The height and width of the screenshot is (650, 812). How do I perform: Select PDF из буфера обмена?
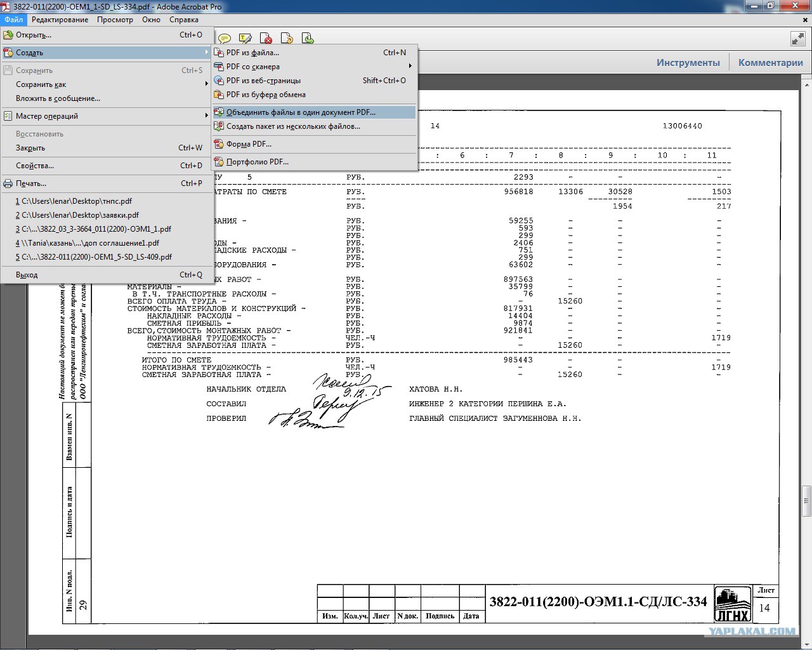pos(314,95)
